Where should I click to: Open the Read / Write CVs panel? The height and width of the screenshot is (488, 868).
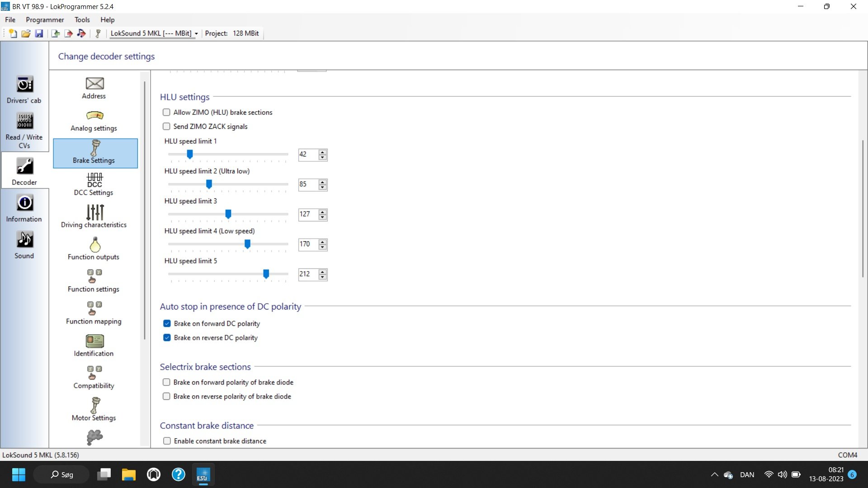point(24,131)
